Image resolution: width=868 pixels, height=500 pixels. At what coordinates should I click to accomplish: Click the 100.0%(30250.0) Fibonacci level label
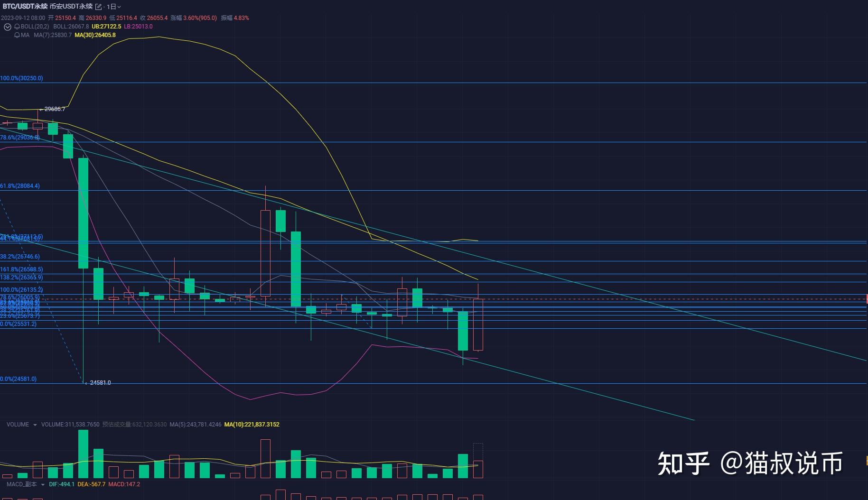tap(21, 78)
